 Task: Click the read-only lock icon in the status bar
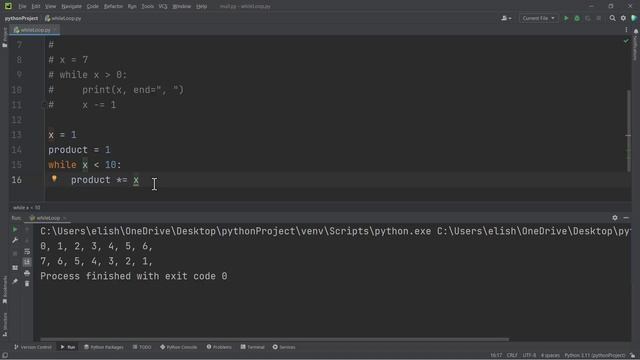[632, 356]
